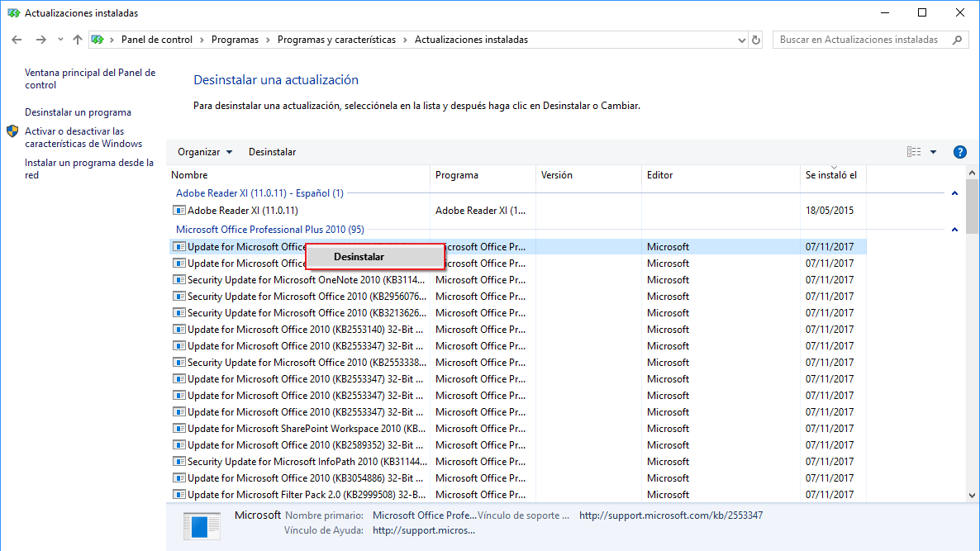Open Desinstalar un programa link

coord(78,112)
